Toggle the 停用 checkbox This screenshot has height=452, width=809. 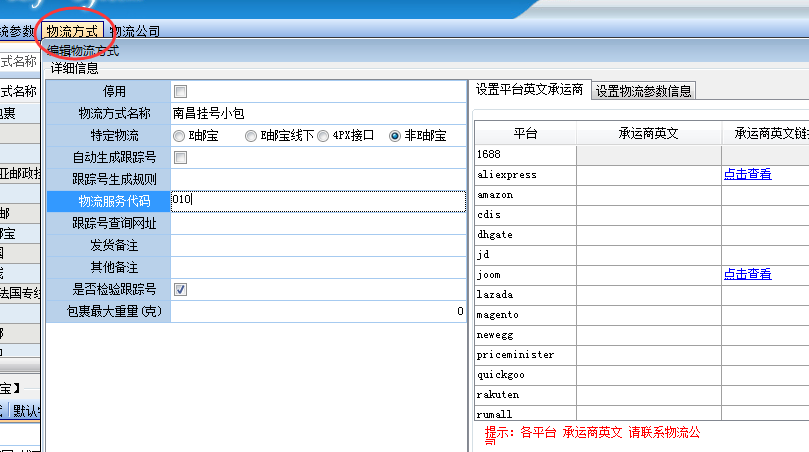click(x=181, y=92)
